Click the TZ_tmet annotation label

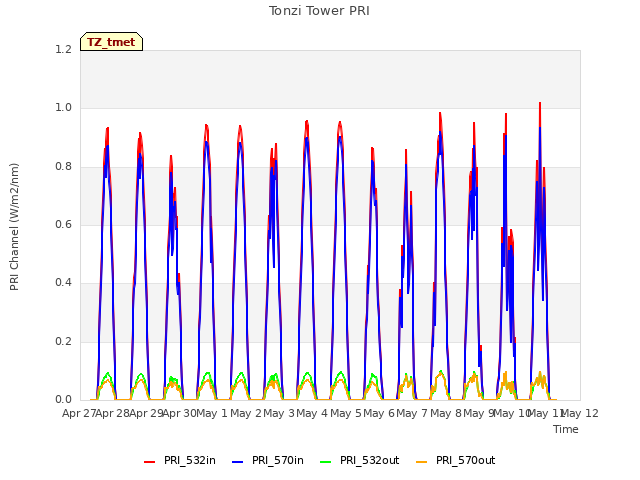pos(111,42)
